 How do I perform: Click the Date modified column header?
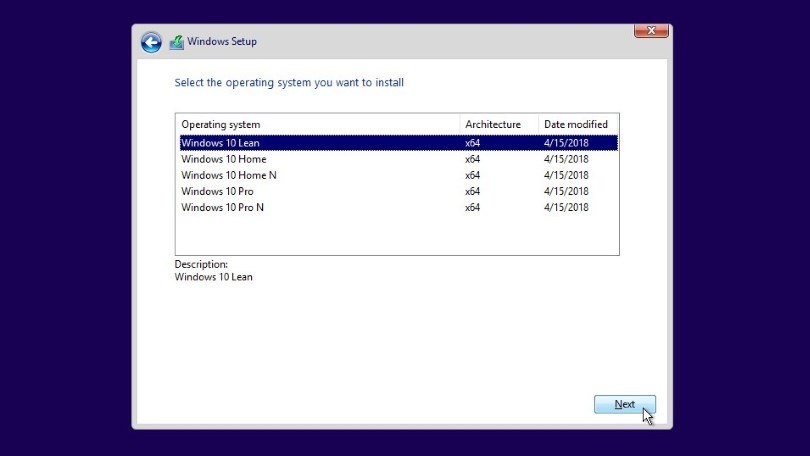(575, 124)
